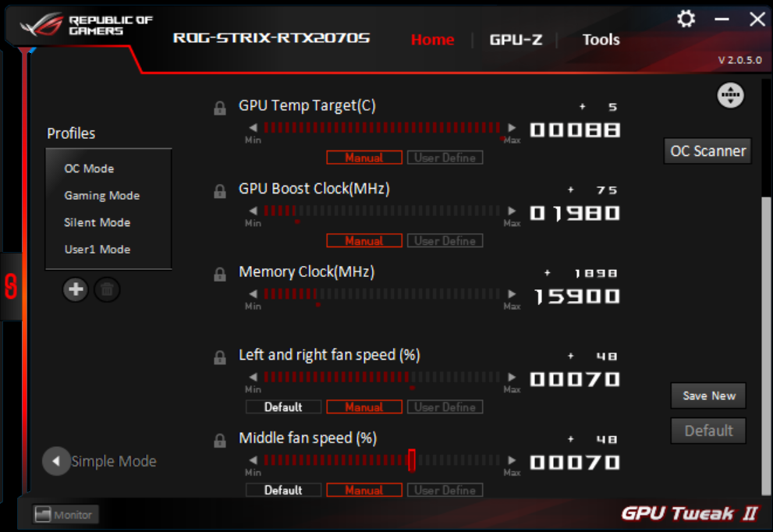Delete profile using the trash icon
The width and height of the screenshot is (773, 532).
click(107, 289)
